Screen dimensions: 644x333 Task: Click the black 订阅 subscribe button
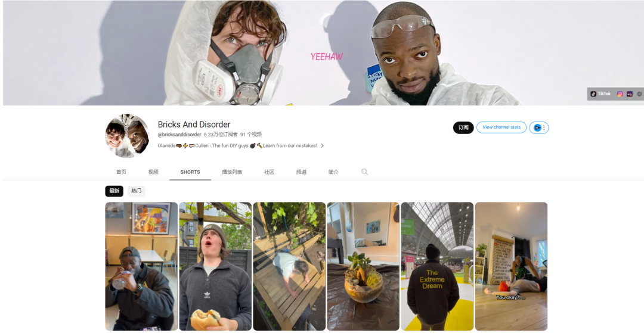[x=463, y=127]
